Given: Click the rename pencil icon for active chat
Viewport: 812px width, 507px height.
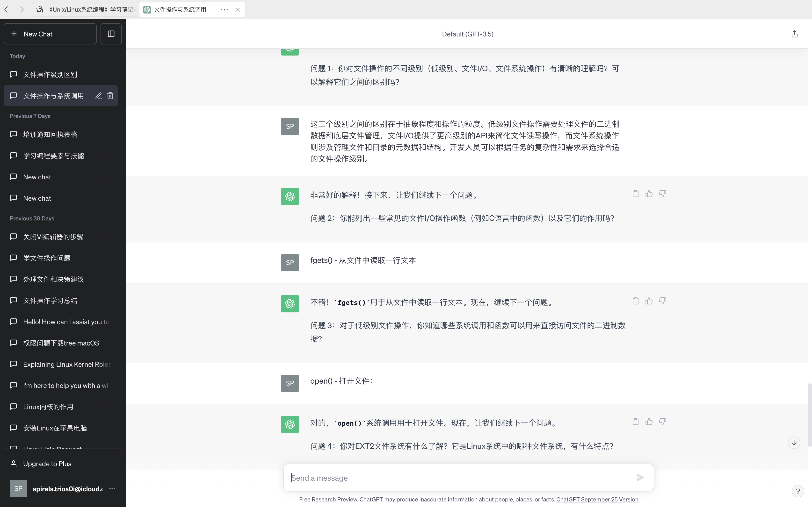Looking at the screenshot, I should [98, 96].
